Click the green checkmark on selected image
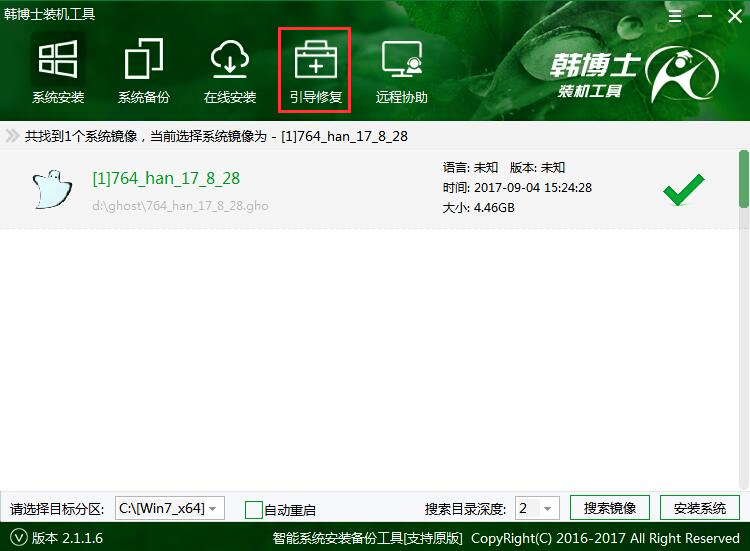The image size is (750, 551). pyautogui.click(x=683, y=188)
